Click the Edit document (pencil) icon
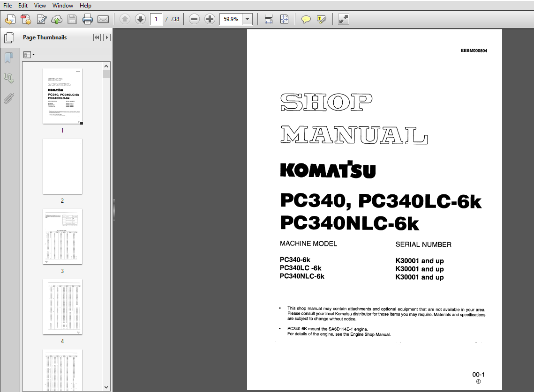Viewport: 534px width, 392px height. (42, 19)
